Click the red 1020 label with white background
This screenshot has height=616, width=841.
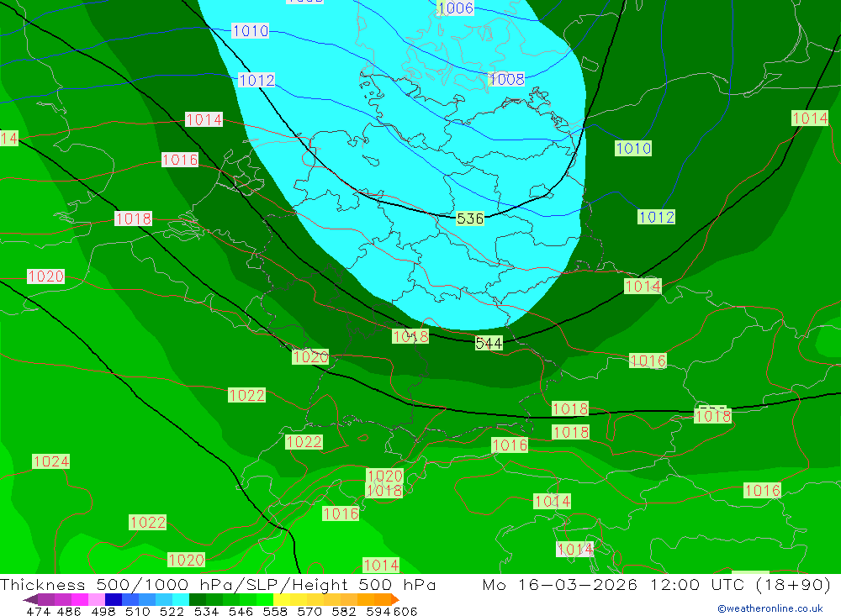46,276
